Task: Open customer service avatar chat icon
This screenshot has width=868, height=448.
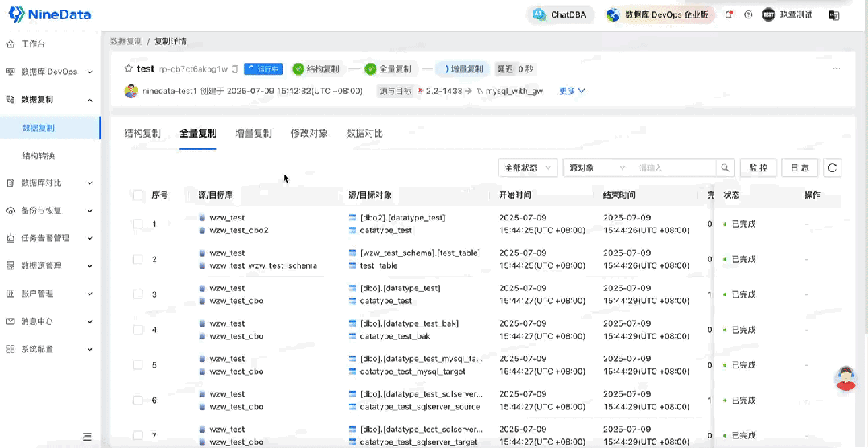Action: pyautogui.click(x=845, y=378)
